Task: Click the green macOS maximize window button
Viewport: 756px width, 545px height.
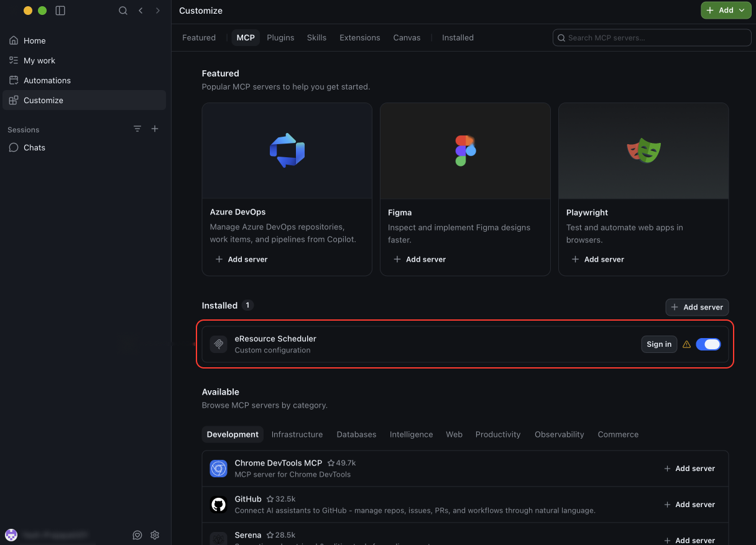Action: [x=42, y=11]
